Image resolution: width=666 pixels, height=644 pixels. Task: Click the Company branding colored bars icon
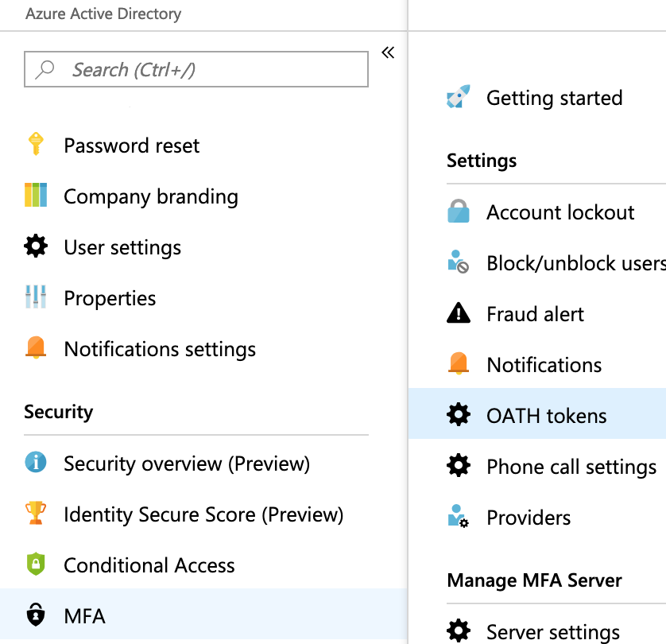click(x=36, y=195)
